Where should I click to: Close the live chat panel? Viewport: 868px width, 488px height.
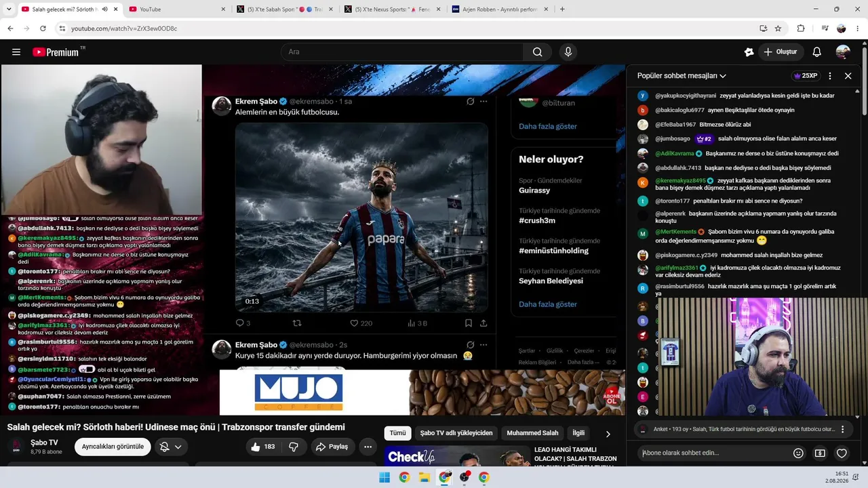848,76
